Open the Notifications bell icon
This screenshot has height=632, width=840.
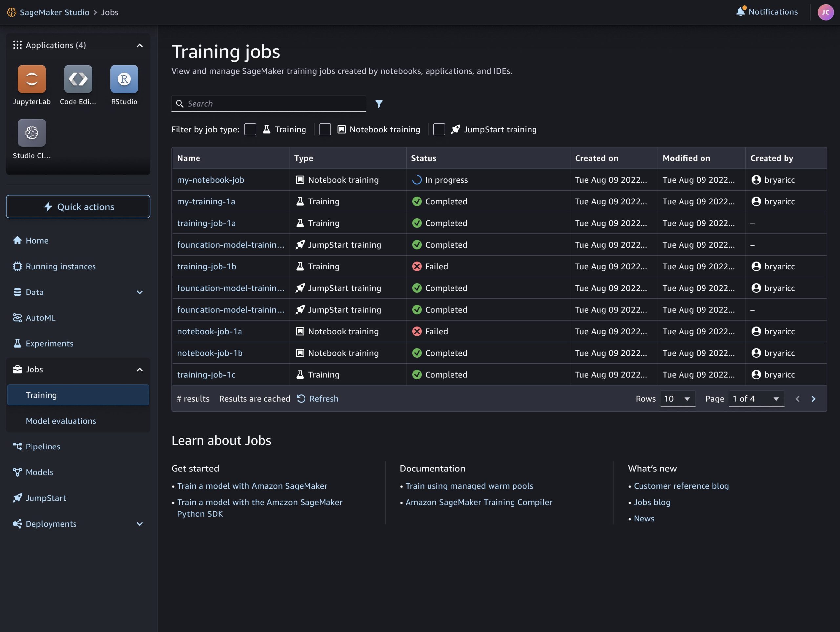pos(740,12)
